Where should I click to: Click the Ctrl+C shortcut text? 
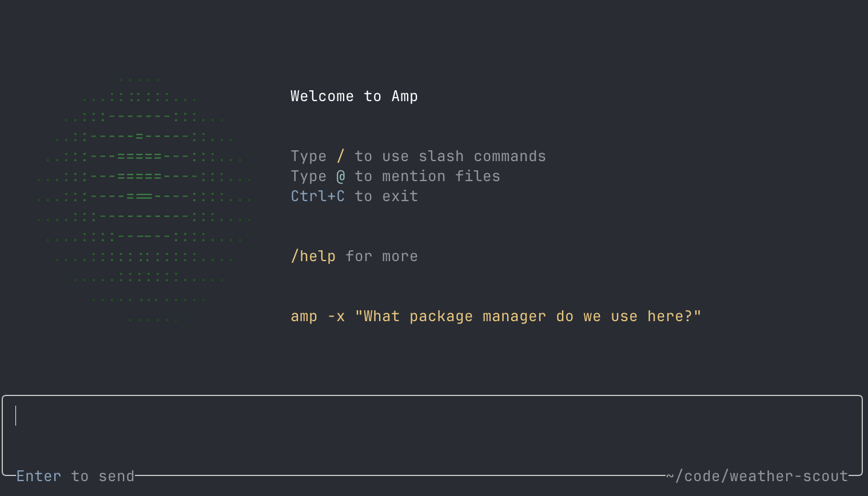[x=318, y=197]
